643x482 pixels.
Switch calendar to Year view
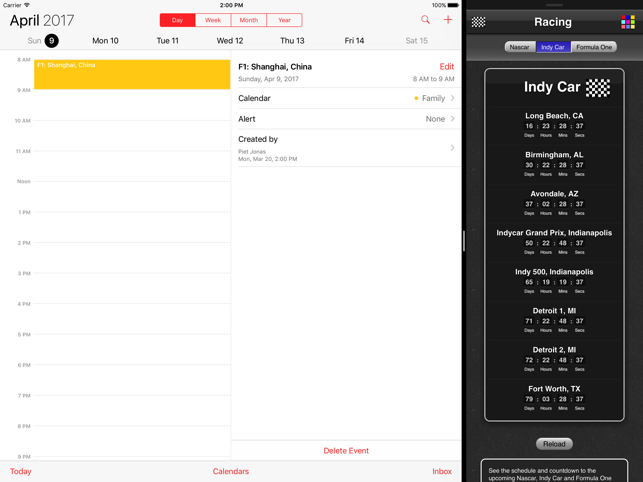[284, 20]
